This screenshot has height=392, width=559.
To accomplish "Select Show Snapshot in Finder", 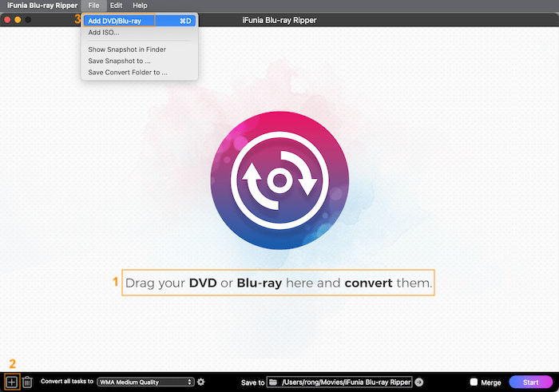I will pos(126,49).
